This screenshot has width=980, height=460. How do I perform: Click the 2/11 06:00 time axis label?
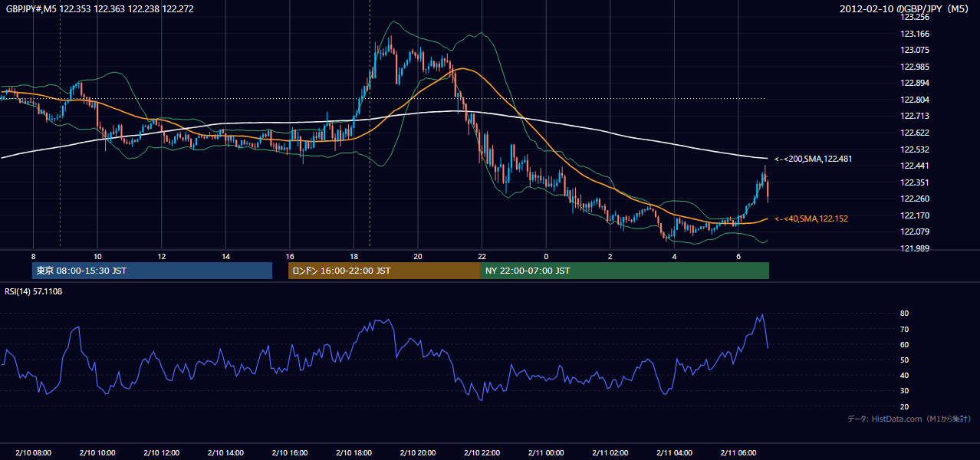[738, 453]
